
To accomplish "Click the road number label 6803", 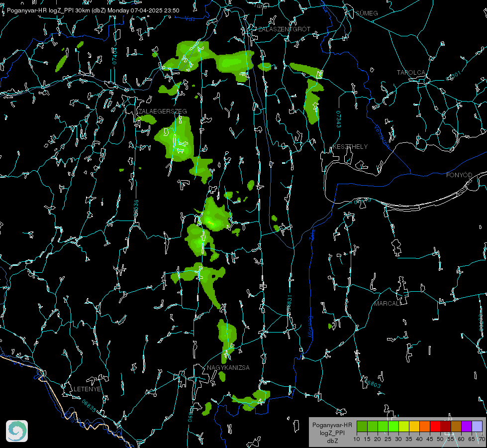I will [373, 384].
